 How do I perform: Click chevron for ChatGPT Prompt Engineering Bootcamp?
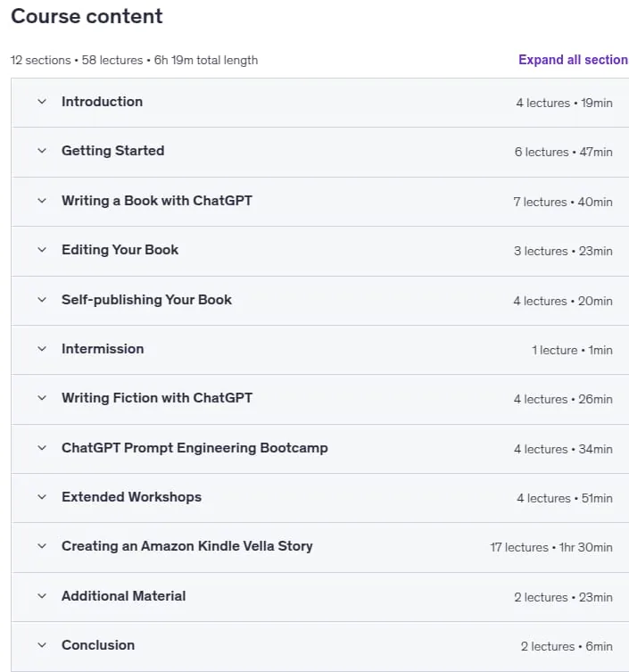coord(42,448)
